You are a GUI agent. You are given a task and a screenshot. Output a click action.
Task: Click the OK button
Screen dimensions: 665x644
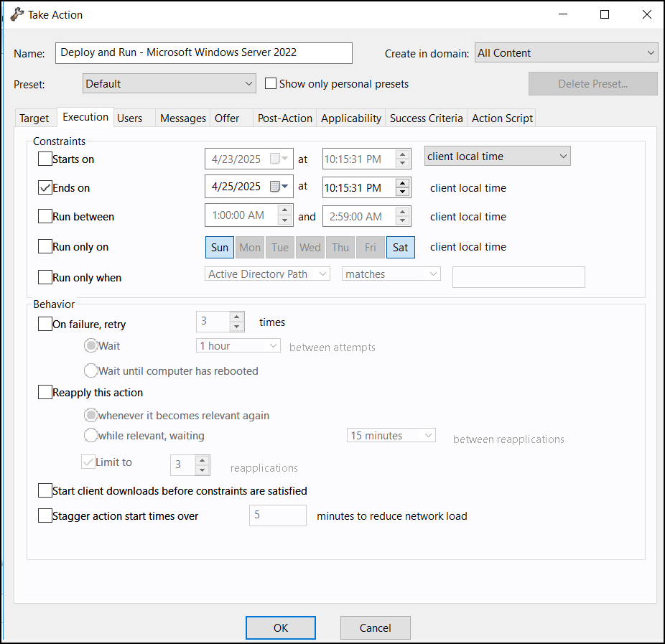click(280, 627)
